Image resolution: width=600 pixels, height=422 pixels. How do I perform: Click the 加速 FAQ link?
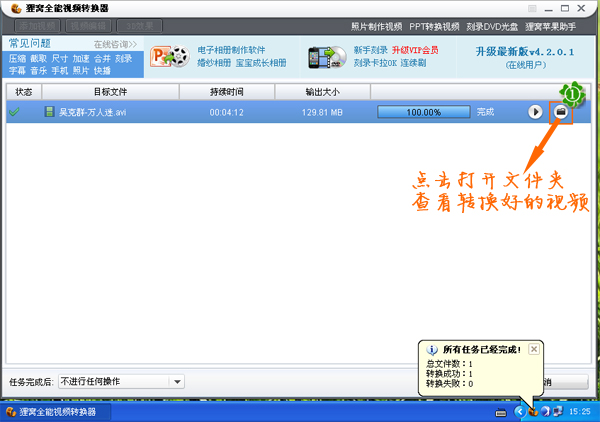tap(81, 59)
